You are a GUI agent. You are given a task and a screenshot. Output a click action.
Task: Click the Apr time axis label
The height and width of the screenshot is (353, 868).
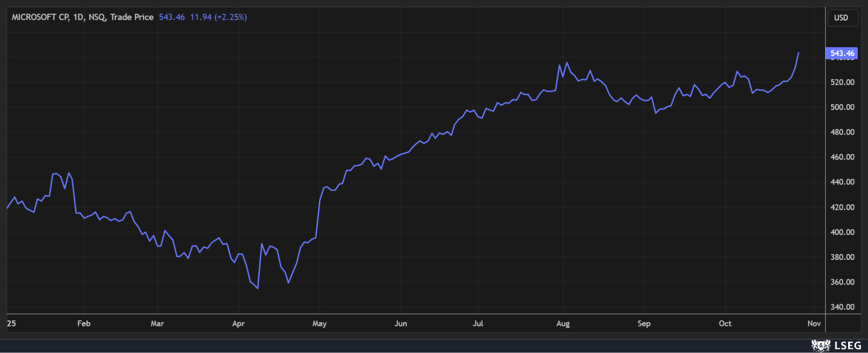point(238,324)
